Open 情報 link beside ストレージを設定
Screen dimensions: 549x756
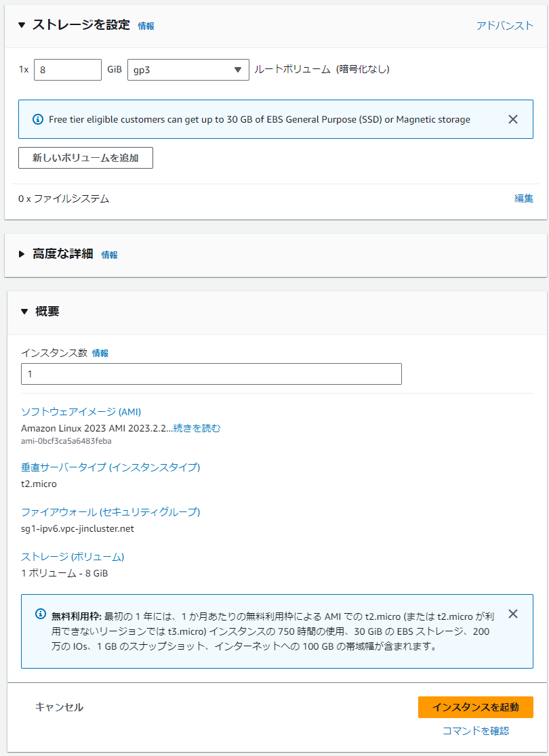tap(146, 26)
